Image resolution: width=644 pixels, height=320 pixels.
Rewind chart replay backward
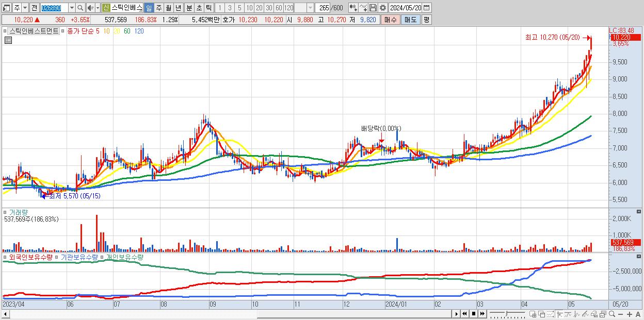[x=464, y=314]
